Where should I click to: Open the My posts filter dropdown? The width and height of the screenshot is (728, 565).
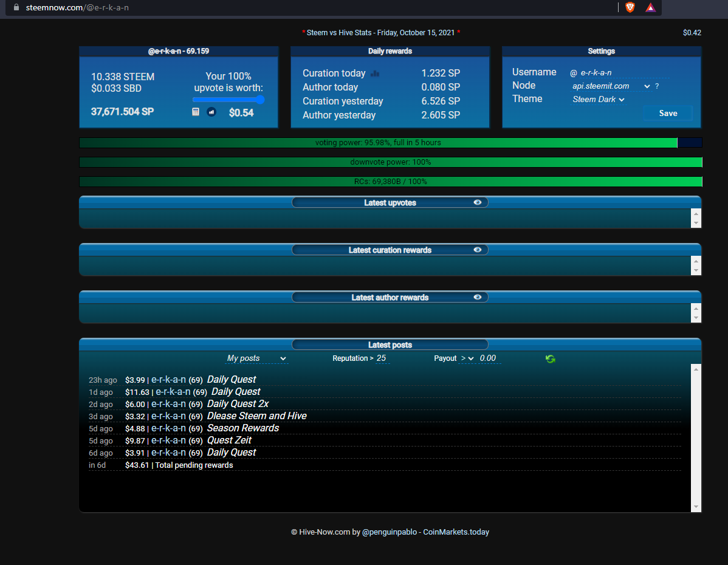point(256,358)
